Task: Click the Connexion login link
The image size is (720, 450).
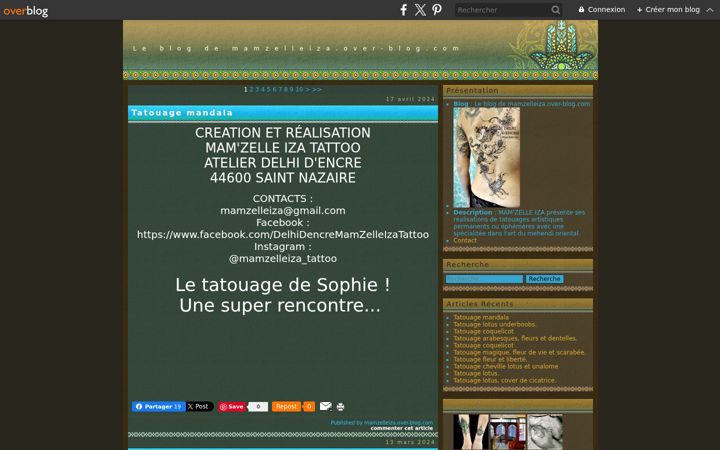Action: click(602, 9)
